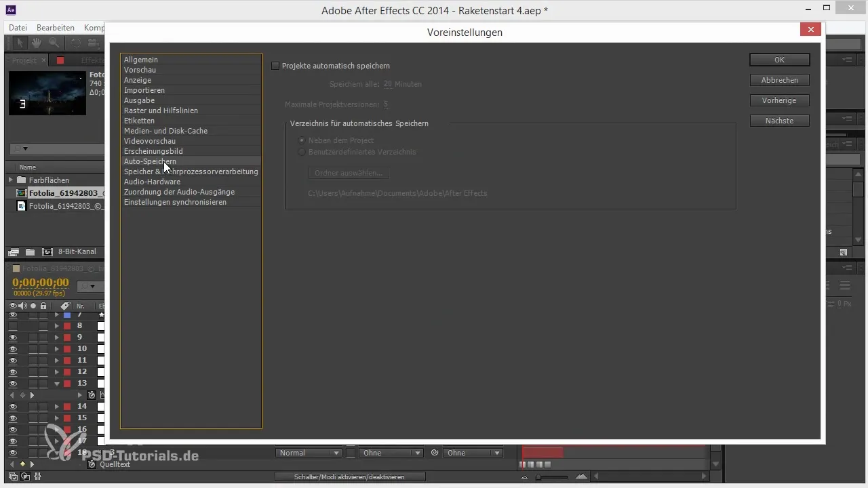The image size is (868, 488).
Task: Select Einstellungen synchronisieren category
Action: [x=191, y=202]
